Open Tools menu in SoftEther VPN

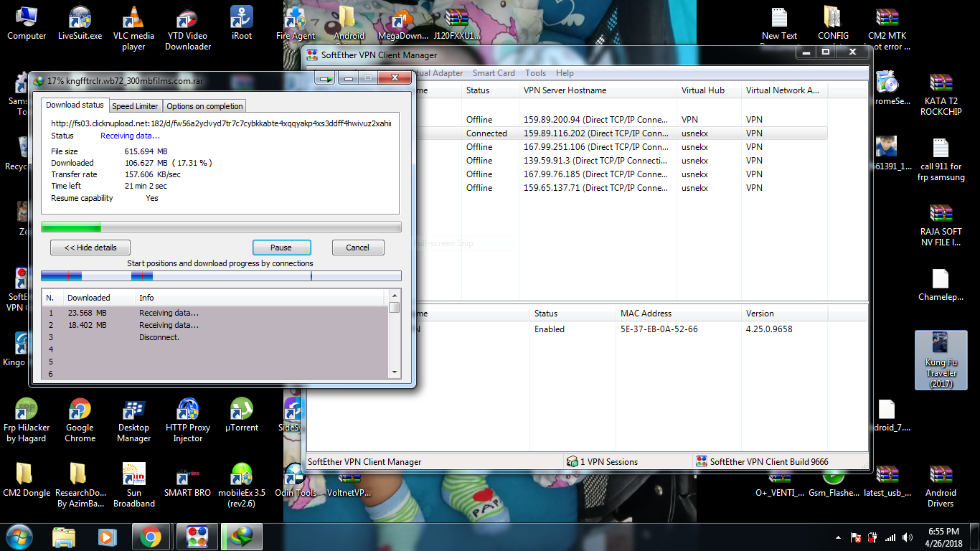pyautogui.click(x=535, y=73)
